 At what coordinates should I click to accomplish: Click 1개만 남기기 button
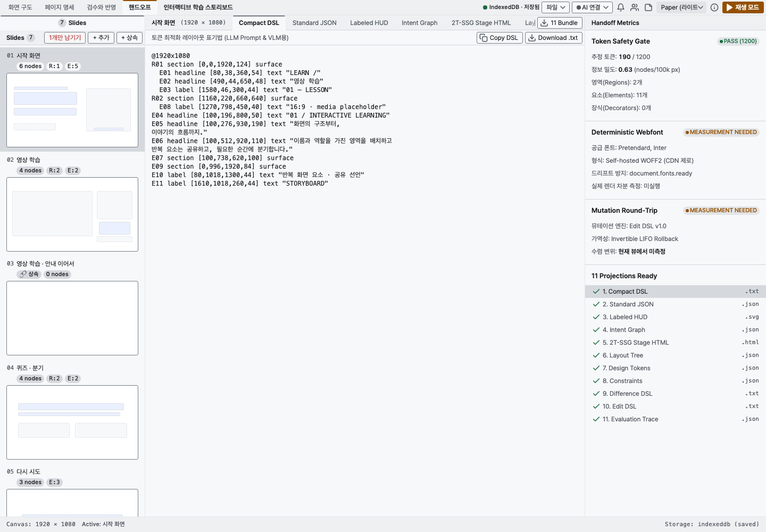[x=65, y=38]
